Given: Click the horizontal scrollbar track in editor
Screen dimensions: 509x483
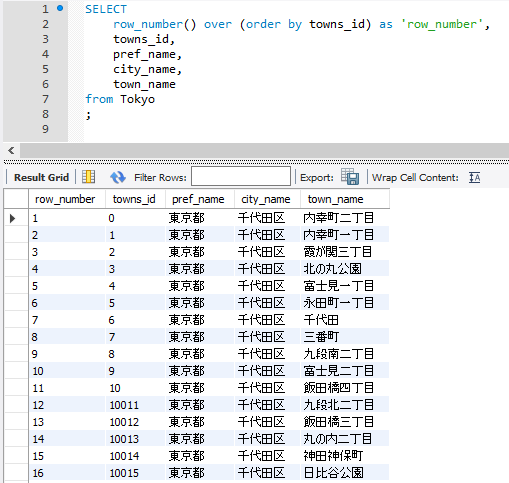Looking at the screenshot, I should [x=264, y=151].
